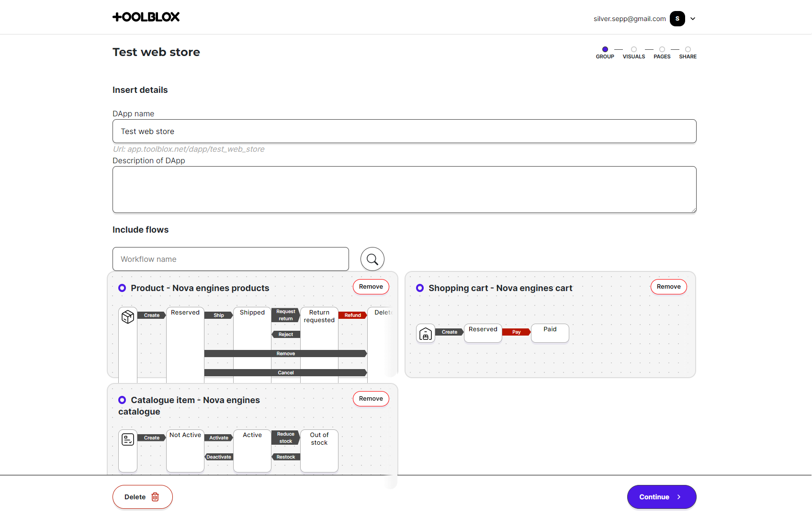Go to the VISUALS step

(x=634, y=52)
